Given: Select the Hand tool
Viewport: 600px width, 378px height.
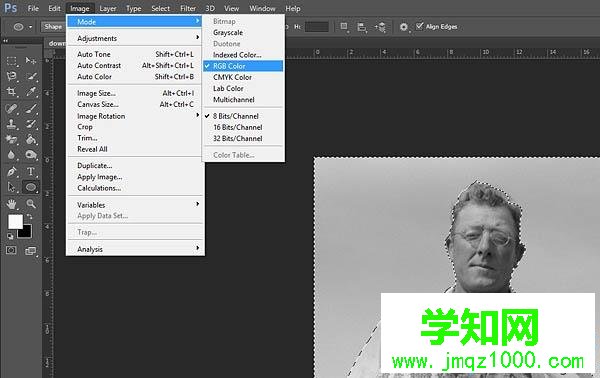Looking at the screenshot, I should pos(11,204).
